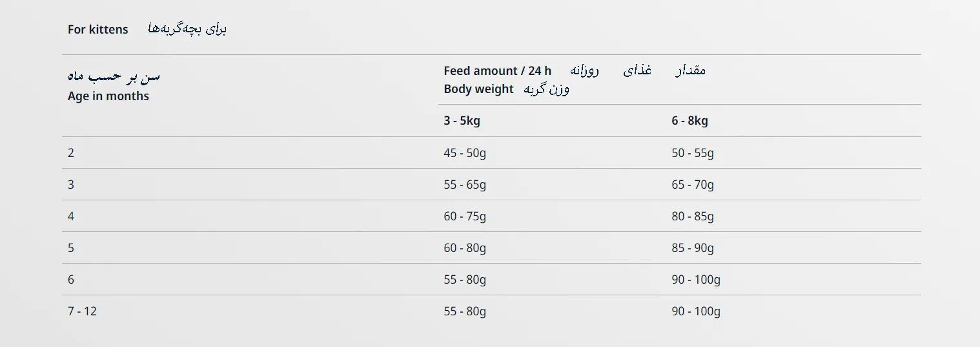Click the '50 - 55g' cell
This screenshot has height=347, width=980.
[x=693, y=153]
